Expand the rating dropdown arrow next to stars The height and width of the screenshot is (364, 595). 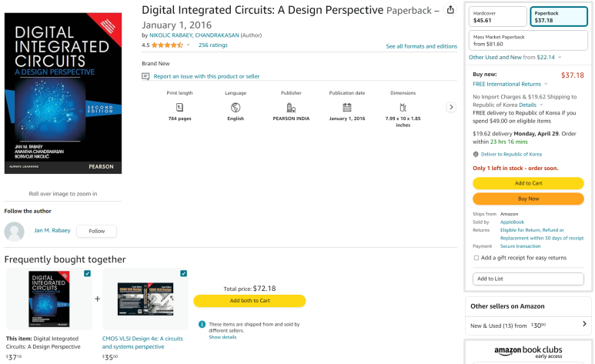pyautogui.click(x=188, y=45)
